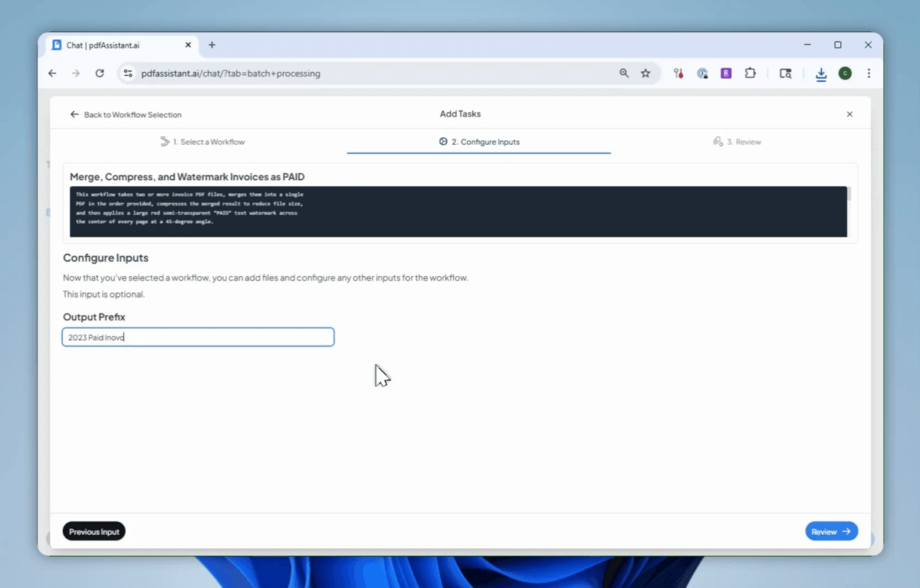The height and width of the screenshot is (588, 920).
Task: Switch to 1. Select a Workflow step
Action: tap(202, 142)
